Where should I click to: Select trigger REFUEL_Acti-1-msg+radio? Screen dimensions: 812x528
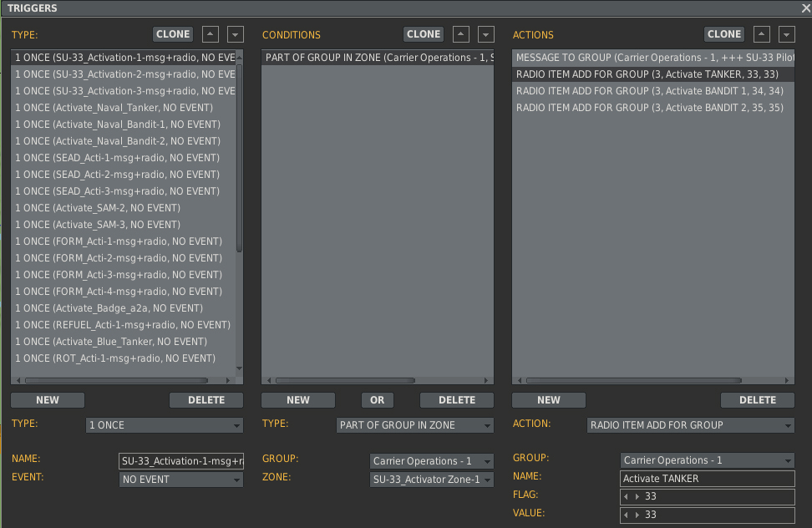(124, 324)
